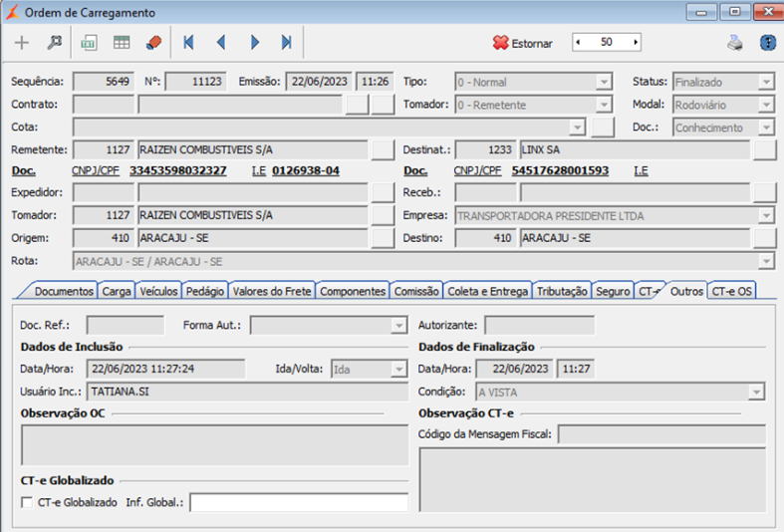Switch to the Carga tab
This screenshot has width=784, height=532.
[x=116, y=291]
